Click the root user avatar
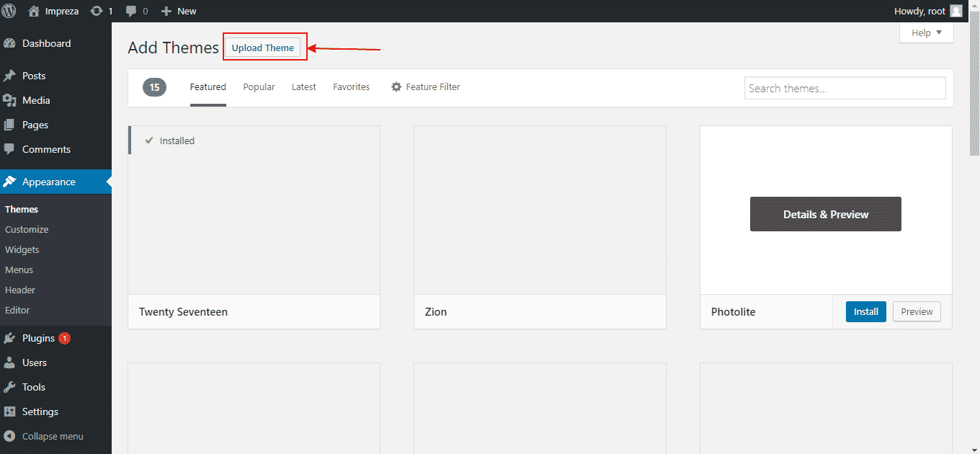 (955, 11)
